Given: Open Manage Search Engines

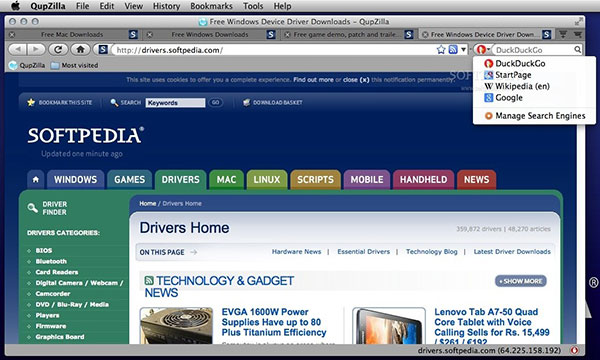Looking at the screenshot, I should point(534,116).
